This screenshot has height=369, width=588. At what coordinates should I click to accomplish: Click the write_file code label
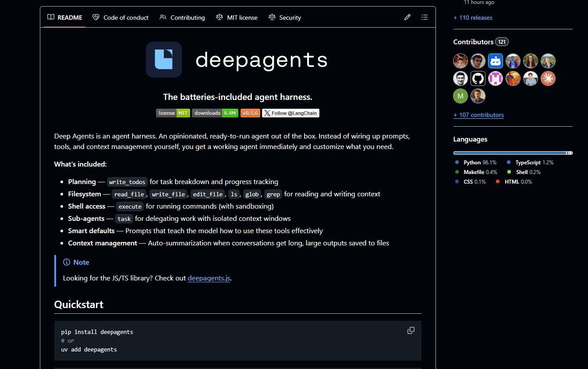169,194
